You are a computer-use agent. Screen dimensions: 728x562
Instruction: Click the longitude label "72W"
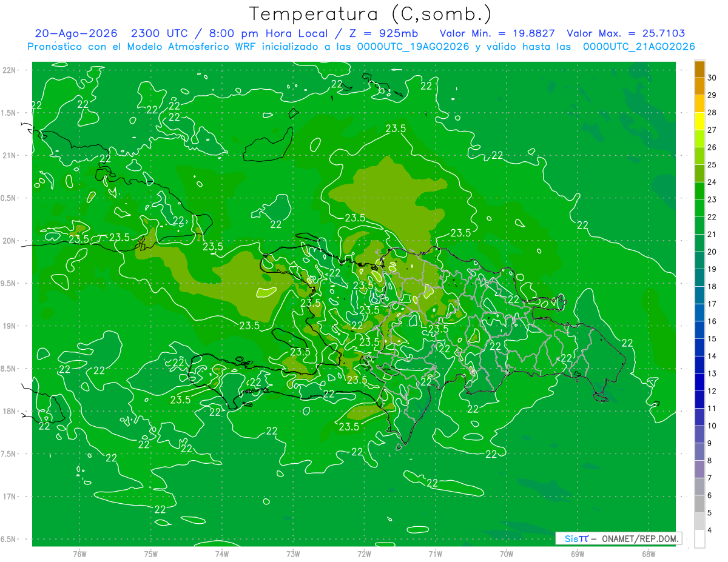[x=364, y=554]
